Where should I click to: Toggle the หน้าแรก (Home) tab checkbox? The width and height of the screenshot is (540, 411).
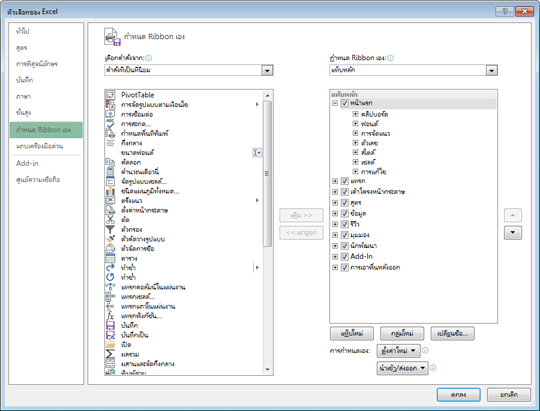pyautogui.click(x=345, y=103)
